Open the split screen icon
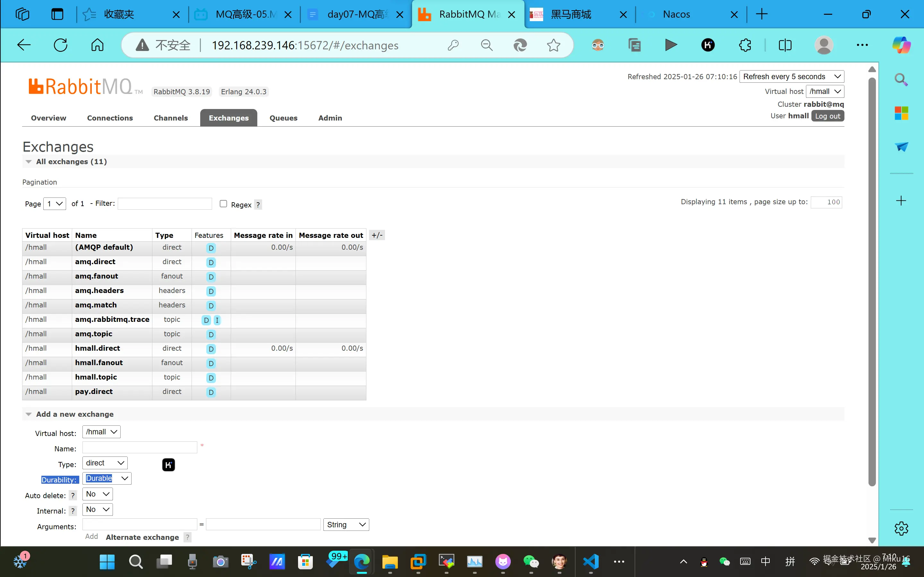The height and width of the screenshot is (577, 924). tap(785, 45)
